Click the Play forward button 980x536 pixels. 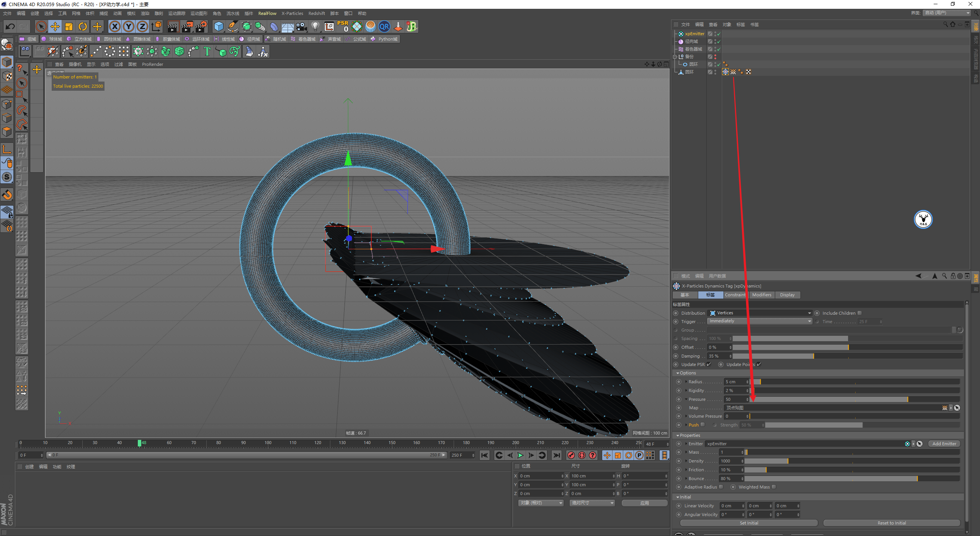520,455
